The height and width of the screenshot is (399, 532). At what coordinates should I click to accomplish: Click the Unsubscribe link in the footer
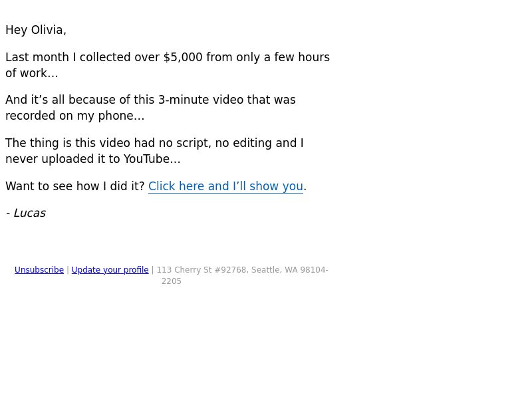(39, 270)
